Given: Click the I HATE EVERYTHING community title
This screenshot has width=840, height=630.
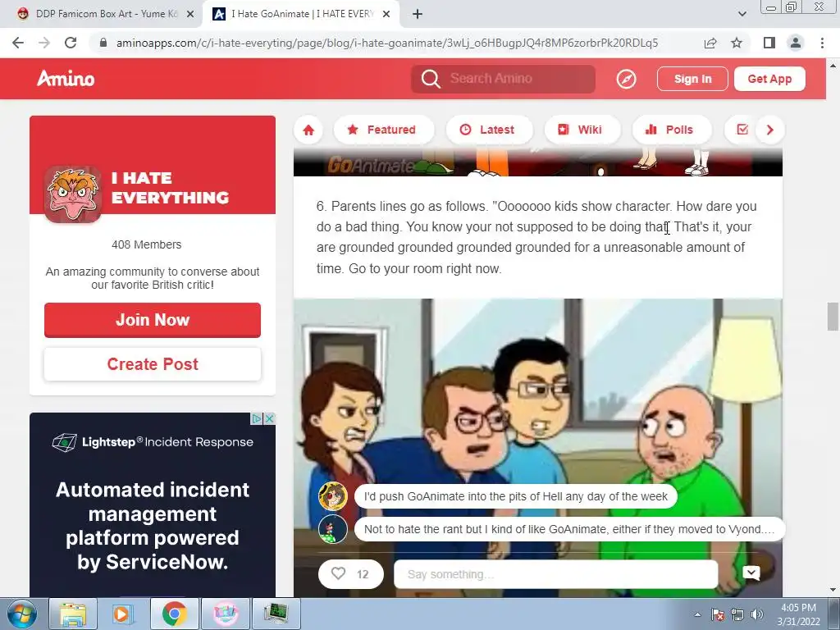Looking at the screenshot, I should click(x=170, y=188).
